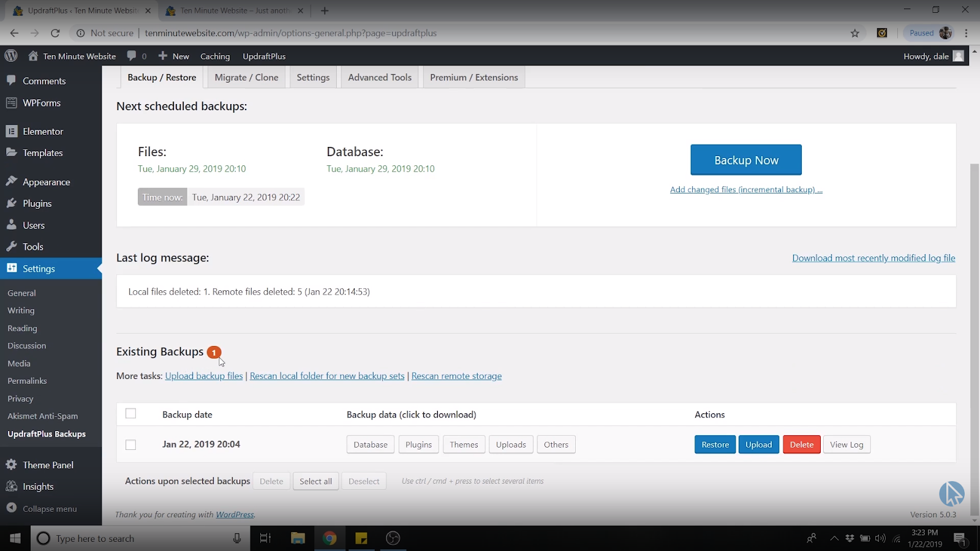Download the Plugins backup data
Screen dimensions: 980x551
418,444
